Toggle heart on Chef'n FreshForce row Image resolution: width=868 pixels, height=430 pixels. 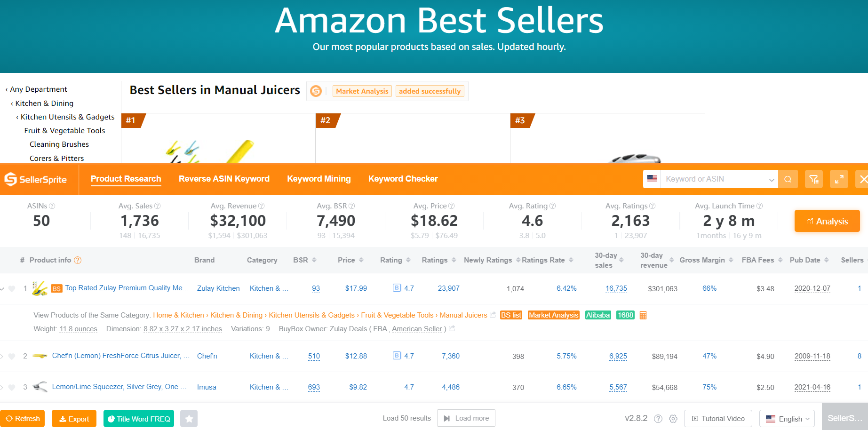pos(12,356)
